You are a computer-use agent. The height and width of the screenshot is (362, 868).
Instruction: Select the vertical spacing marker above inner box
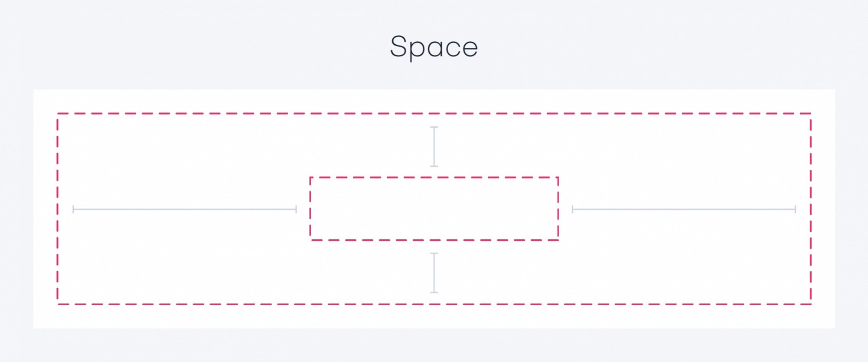(434, 146)
